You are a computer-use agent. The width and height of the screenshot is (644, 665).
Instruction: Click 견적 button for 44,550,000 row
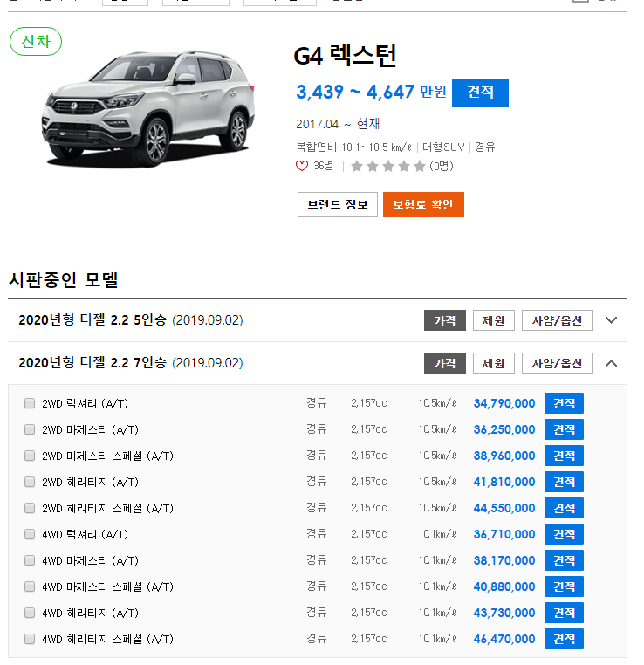pos(564,508)
